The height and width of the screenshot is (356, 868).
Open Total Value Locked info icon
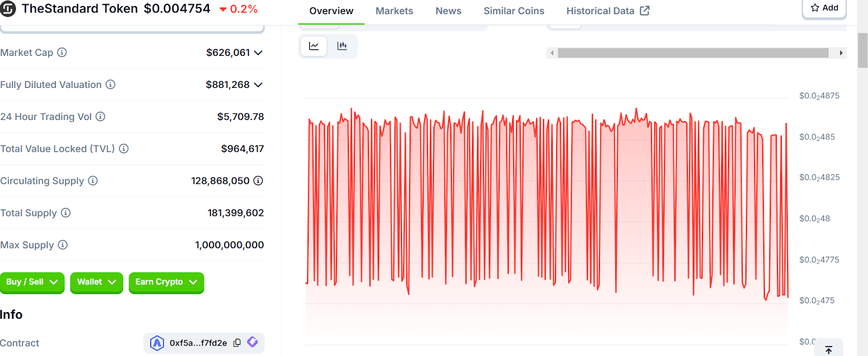(124, 149)
